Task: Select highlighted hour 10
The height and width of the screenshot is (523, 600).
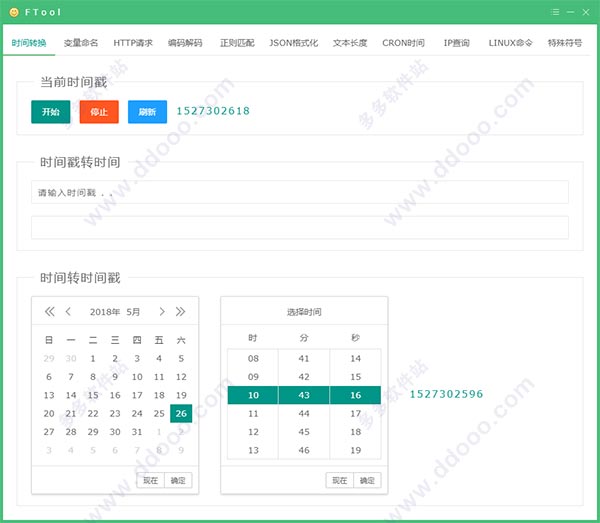Action: coord(253,395)
